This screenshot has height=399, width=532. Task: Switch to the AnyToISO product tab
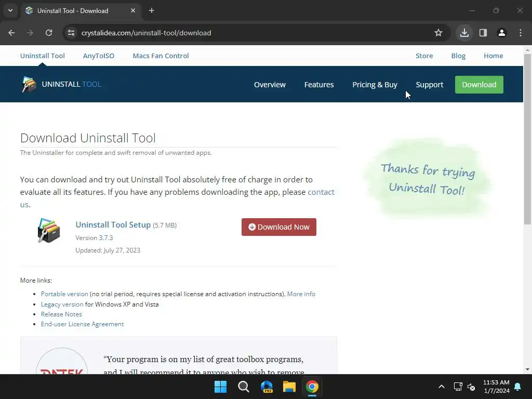click(99, 56)
